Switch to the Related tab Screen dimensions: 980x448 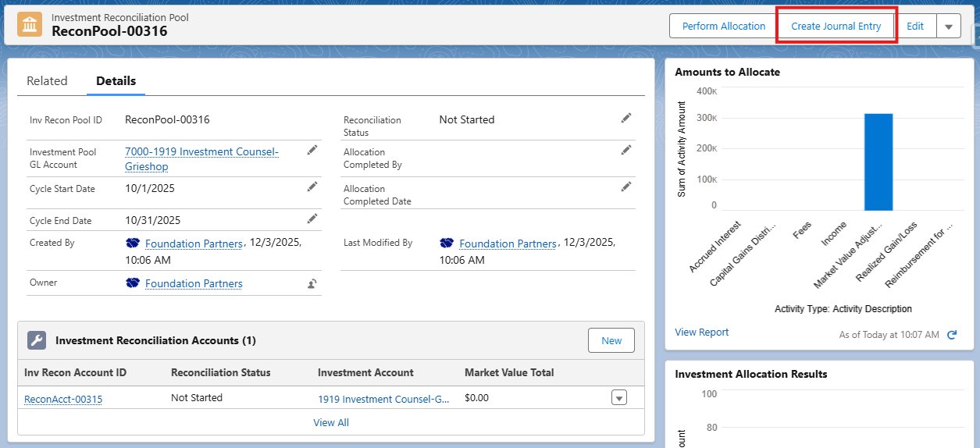click(47, 80)
